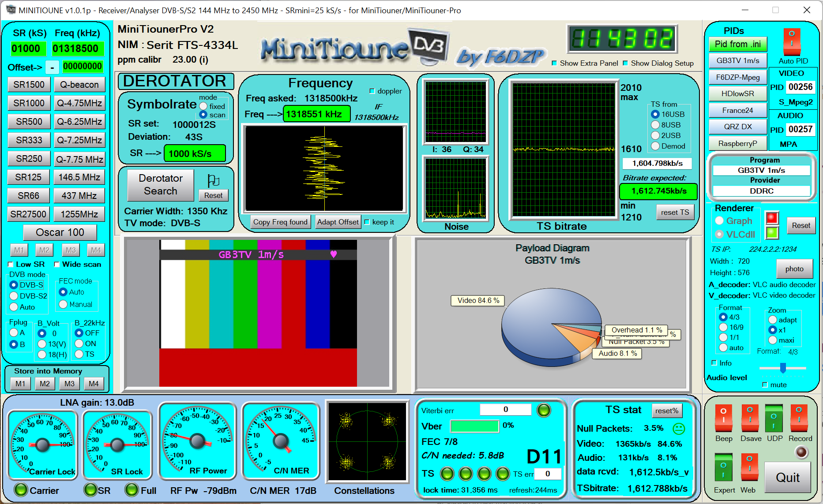The width and height of the screenshot is (823, 504).
Task: Enable the doppler checkbox
Action: pyautogui.click(x=372, y=91)
